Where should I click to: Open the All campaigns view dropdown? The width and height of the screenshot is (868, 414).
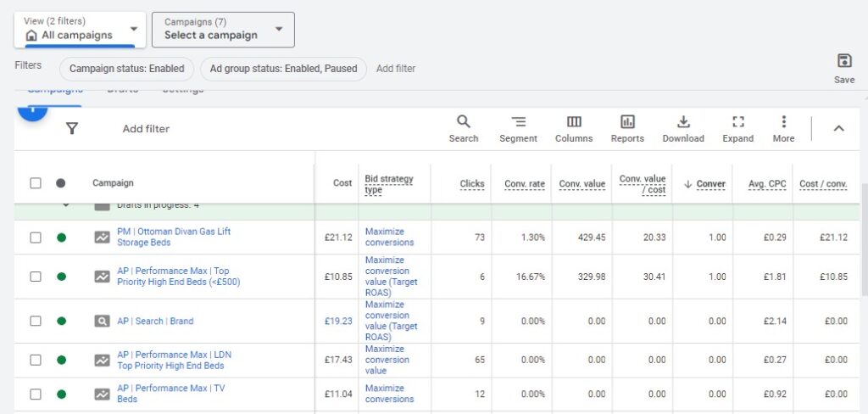(x=81, y=29)
